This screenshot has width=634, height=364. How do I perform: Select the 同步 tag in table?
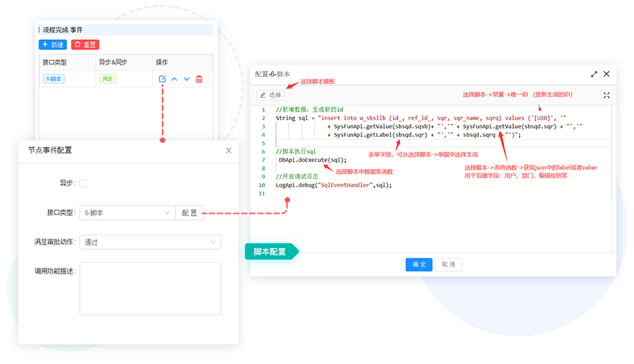107,79
